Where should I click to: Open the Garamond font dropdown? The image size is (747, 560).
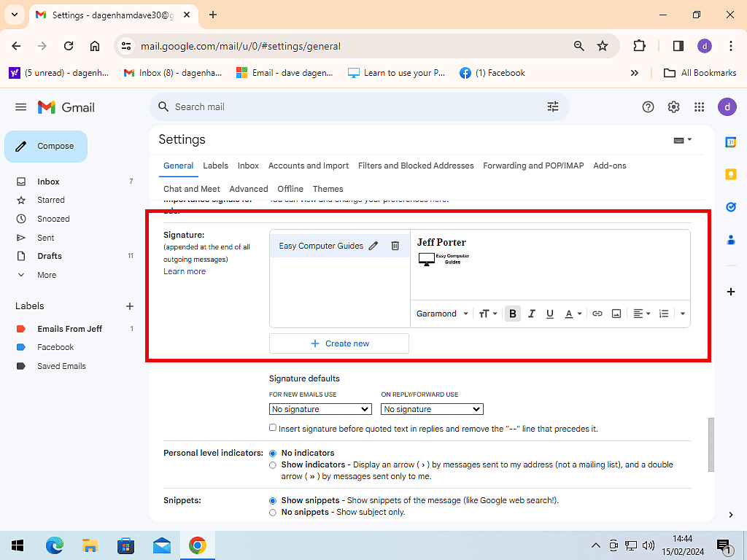point(442,314)
